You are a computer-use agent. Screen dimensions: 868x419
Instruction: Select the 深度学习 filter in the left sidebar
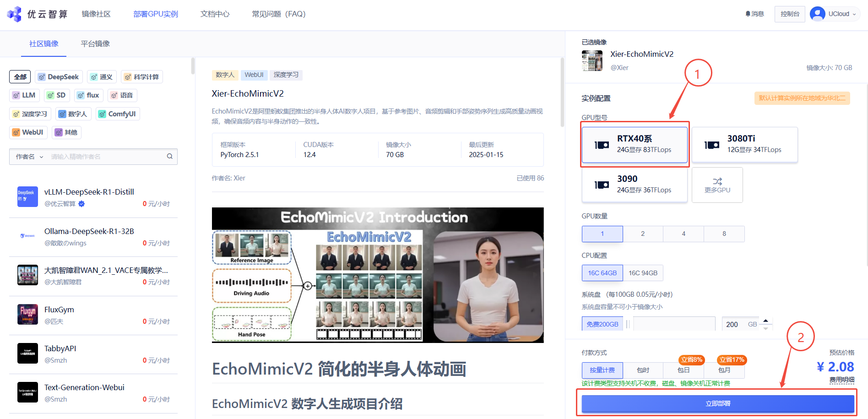(x=30, y=114)
